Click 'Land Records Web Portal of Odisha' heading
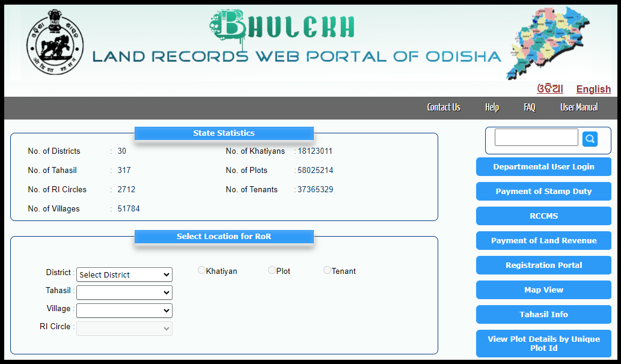Image resolution: width=621 pixels, height=364 pixels. (x=297, y=56)
